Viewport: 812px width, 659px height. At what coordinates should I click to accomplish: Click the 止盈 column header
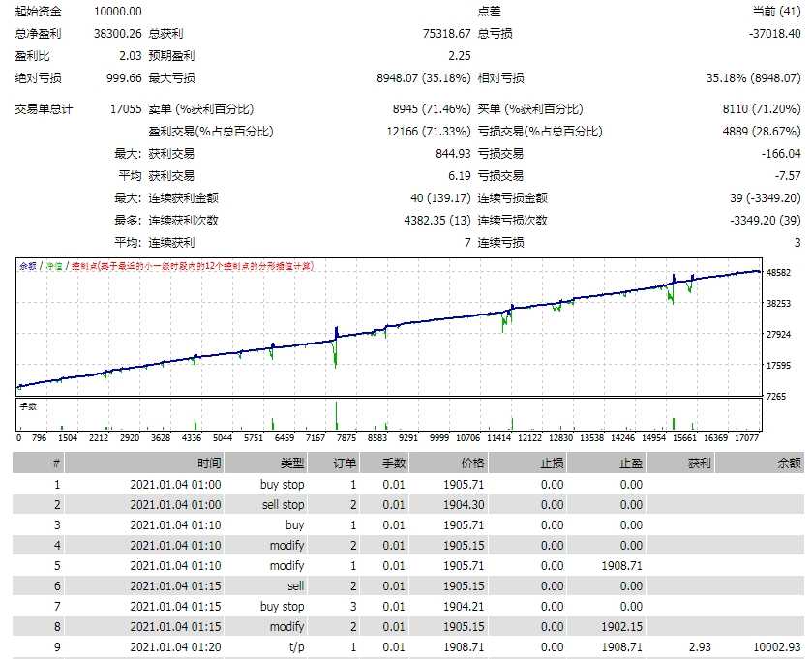point(630,464)
